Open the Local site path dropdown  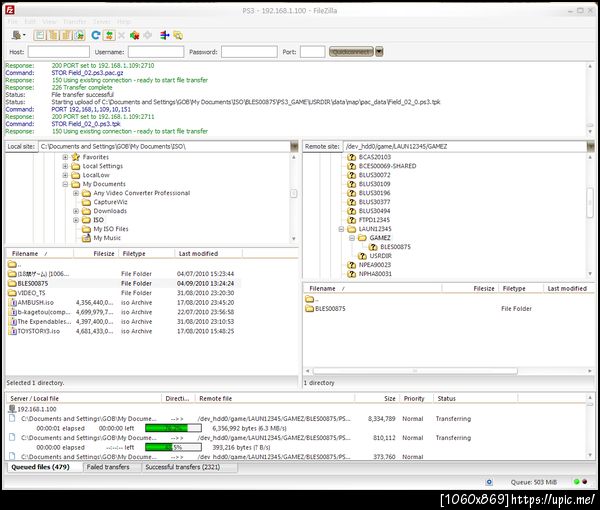click(294, 147)
